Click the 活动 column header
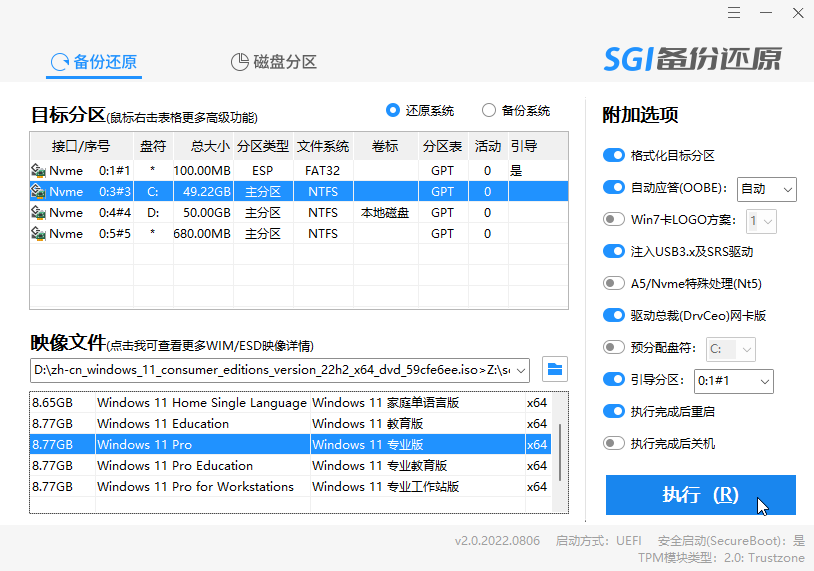This screenshot has width=814, height=571. click(x=488, y=146)
